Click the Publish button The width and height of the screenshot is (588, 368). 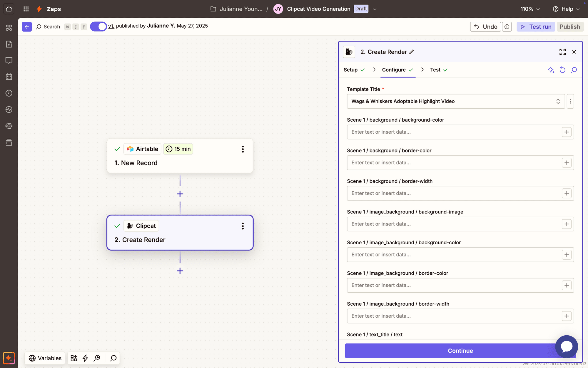coord(570,27)
